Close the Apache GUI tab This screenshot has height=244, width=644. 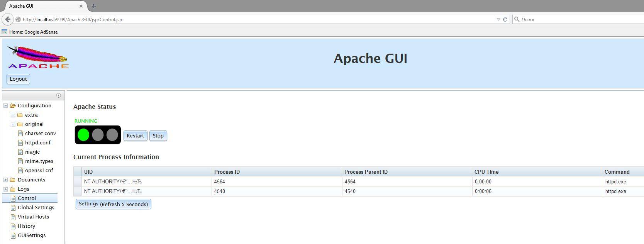pyautogui.click(x=81, y=6)
